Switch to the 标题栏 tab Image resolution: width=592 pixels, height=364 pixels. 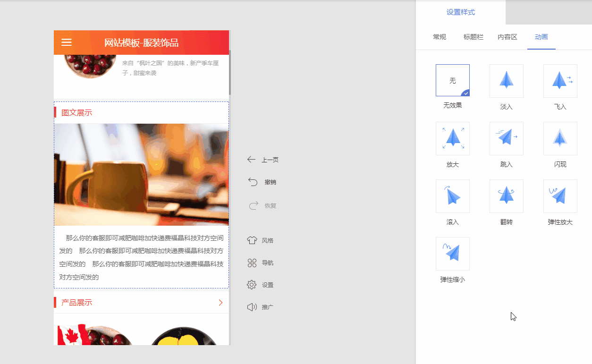(x=474, y=37)
